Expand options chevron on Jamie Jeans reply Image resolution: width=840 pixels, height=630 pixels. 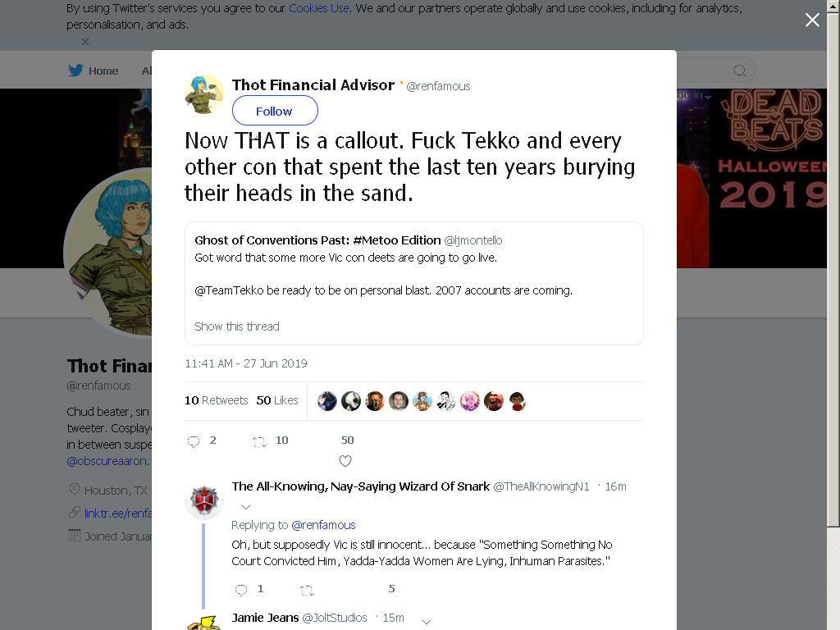[427, 622]
